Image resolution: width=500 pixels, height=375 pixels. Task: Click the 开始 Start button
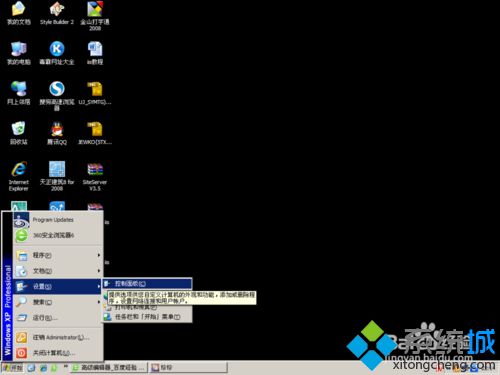click(13, 368)
